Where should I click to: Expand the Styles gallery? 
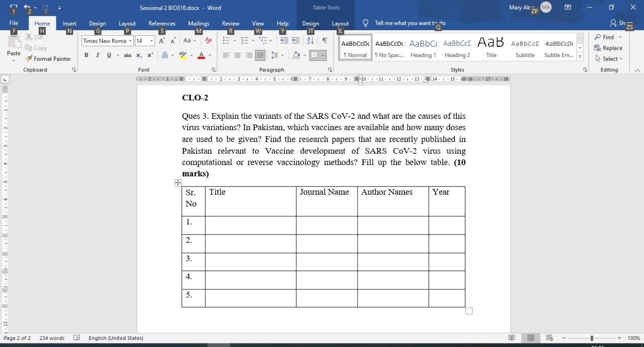tap(580, 57)
